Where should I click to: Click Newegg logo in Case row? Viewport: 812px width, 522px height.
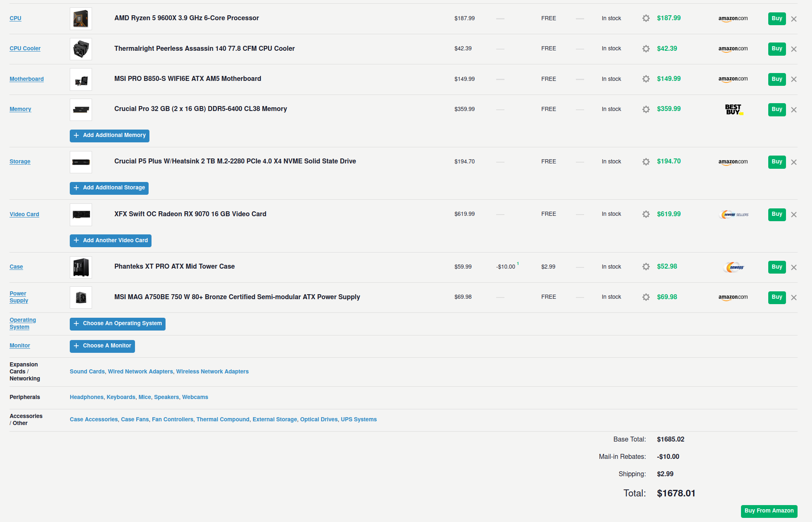pos(734,267)
